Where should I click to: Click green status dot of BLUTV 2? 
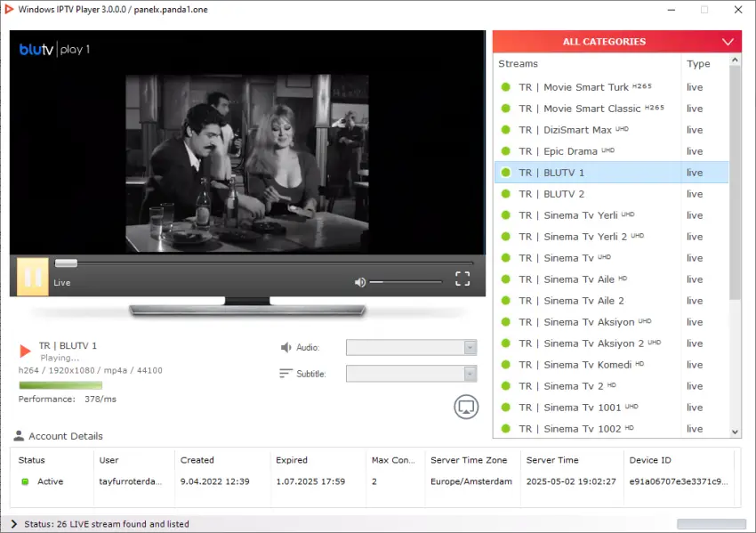505,194
